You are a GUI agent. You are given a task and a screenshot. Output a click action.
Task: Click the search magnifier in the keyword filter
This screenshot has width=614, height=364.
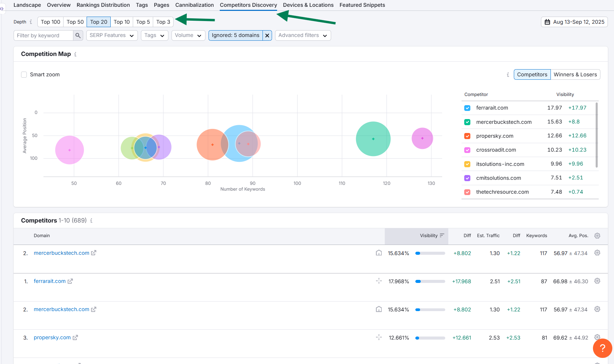78,35
